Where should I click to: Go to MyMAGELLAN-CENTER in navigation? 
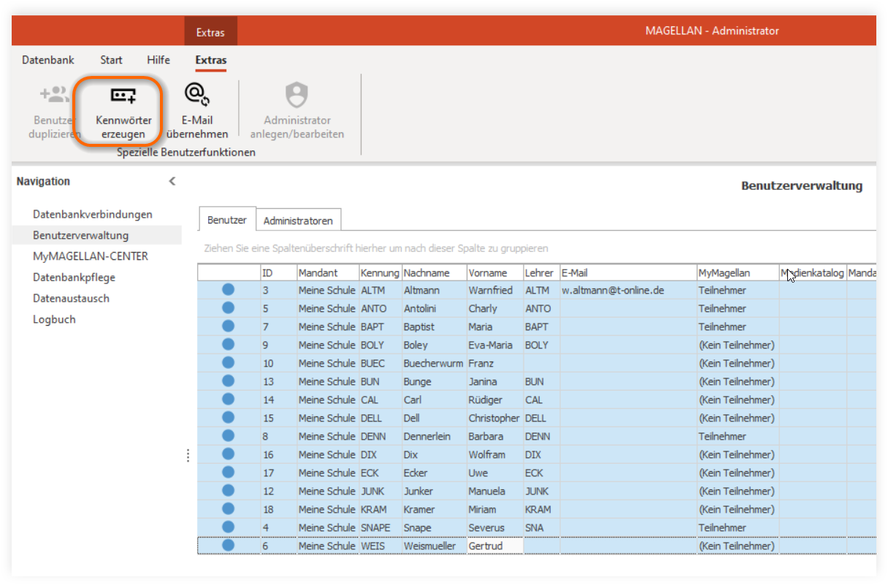tap(91, 256)
